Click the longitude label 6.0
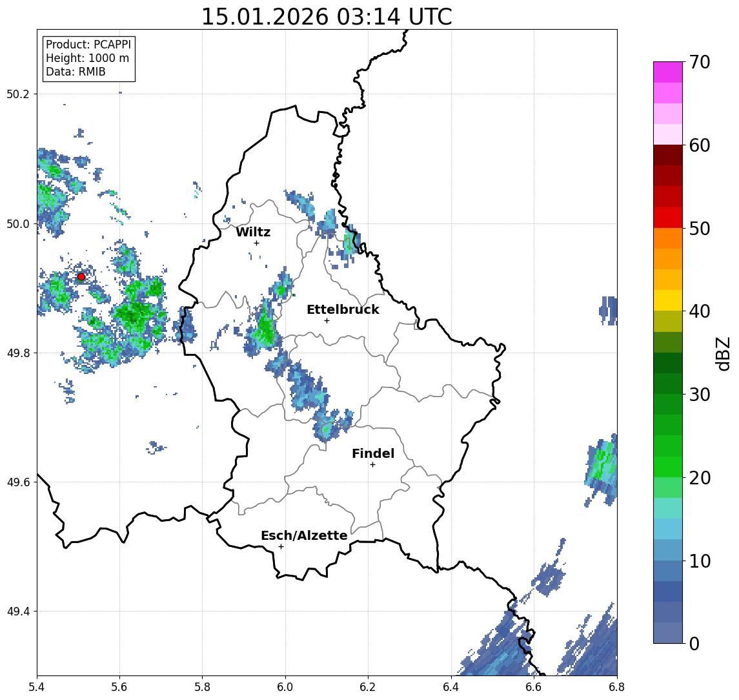The height and width of the screenshot is (700, 739). [x=285, y=687]
